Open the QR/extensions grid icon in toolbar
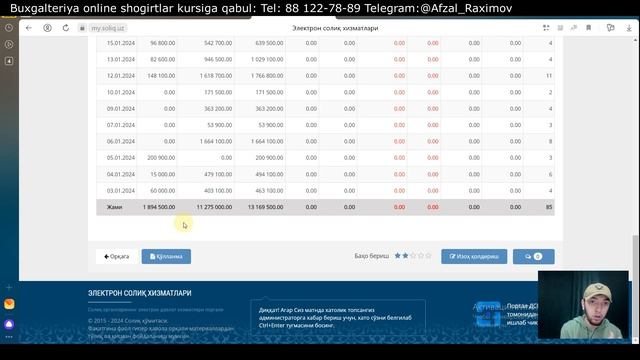The image size is (640, 360). click(x=546, y=28)
